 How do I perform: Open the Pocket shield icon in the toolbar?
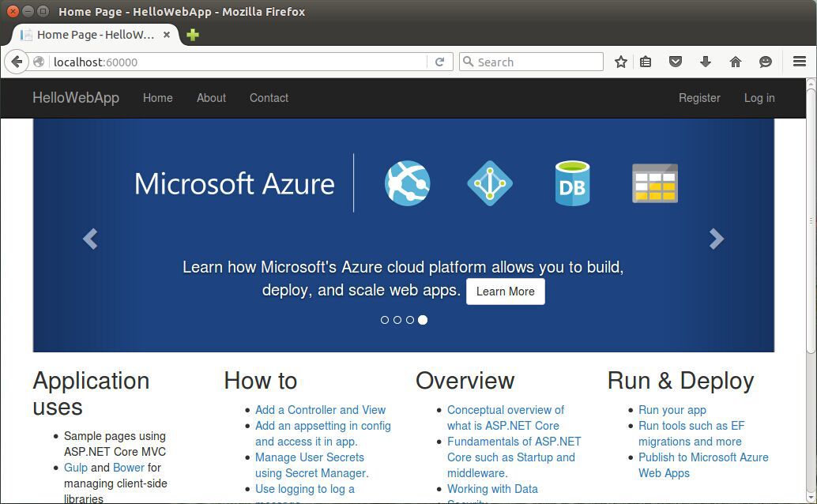[x=676, y=62]
